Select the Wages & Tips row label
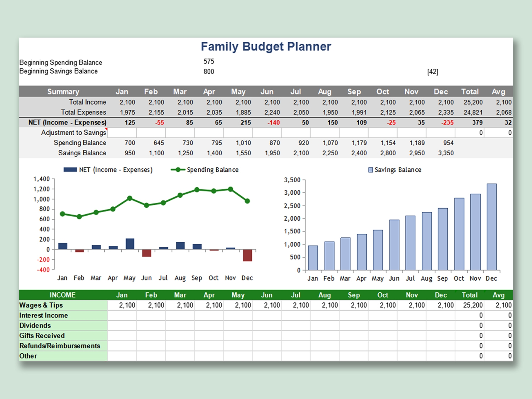 41,305
